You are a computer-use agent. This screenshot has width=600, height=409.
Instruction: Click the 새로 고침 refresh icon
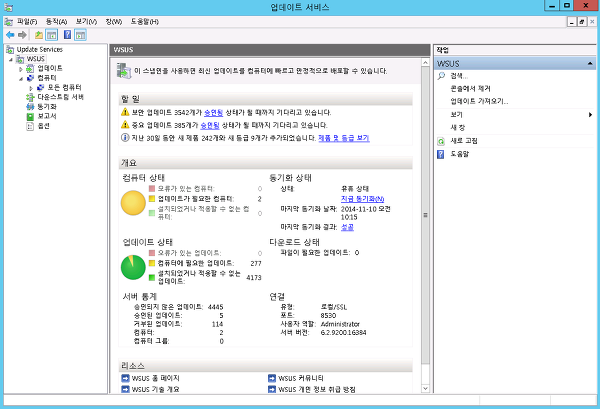pyautogui.click(x=441, y=141)
